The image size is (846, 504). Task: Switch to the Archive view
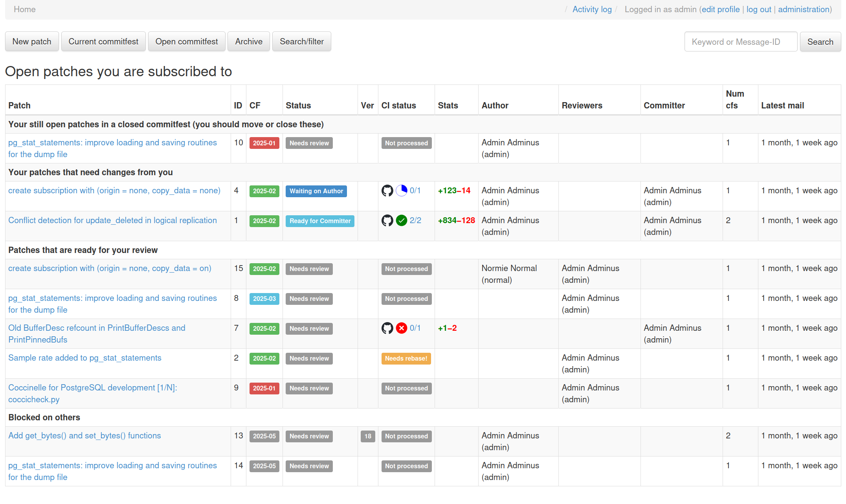248,41
